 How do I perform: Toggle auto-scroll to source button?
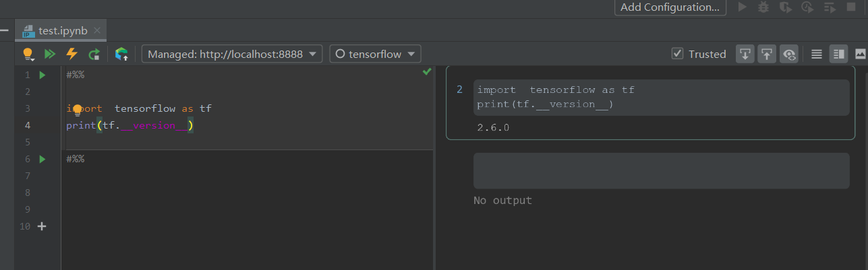tap(767, 54)
